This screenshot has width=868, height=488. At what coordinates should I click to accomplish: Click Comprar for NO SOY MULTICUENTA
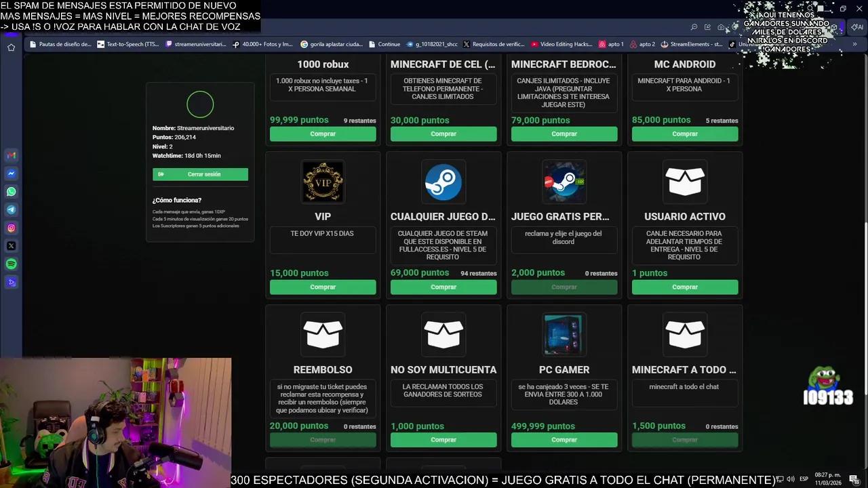point(443,440)
